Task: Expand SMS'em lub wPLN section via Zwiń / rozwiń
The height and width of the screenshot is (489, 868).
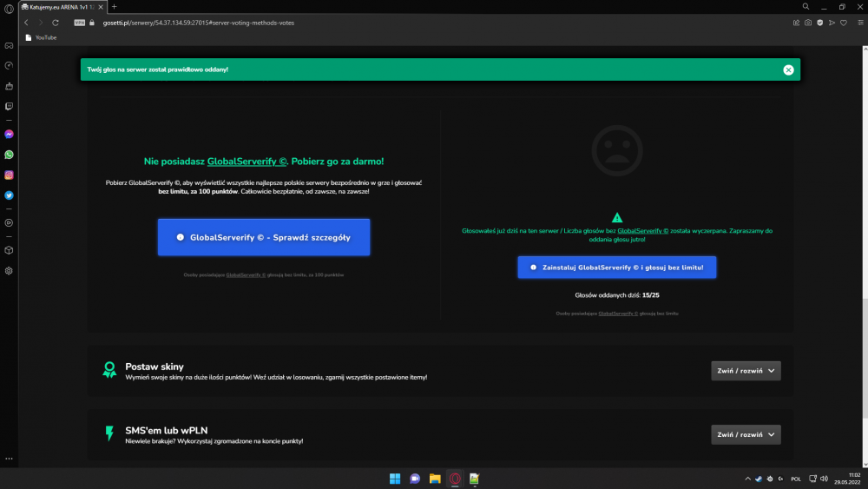Action: pyautogui.click(x=746, y=435)
